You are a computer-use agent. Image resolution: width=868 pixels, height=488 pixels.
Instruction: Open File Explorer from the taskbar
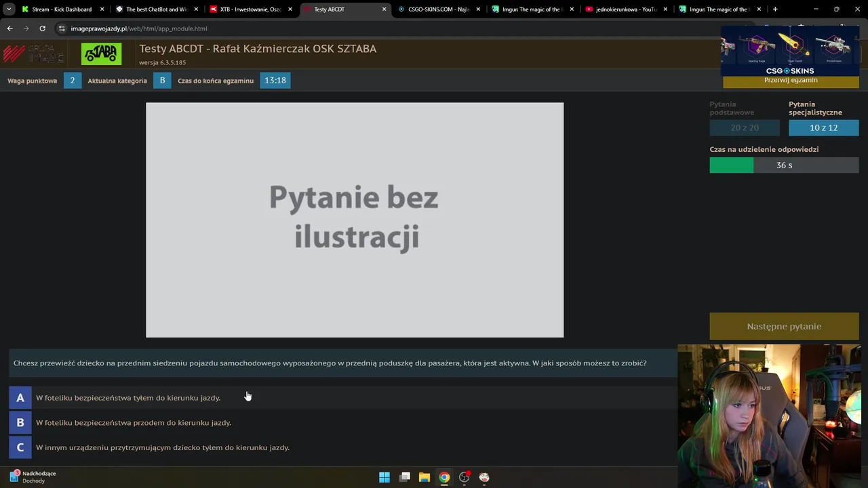coord(425,477)
